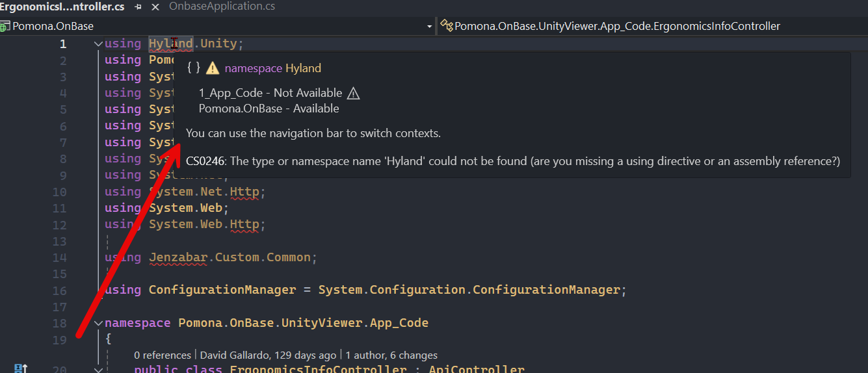Screen dimensions: 868x373
Task: Collapse the ErgonomicsInfoController class at line 20
Action: click(98, 370)
